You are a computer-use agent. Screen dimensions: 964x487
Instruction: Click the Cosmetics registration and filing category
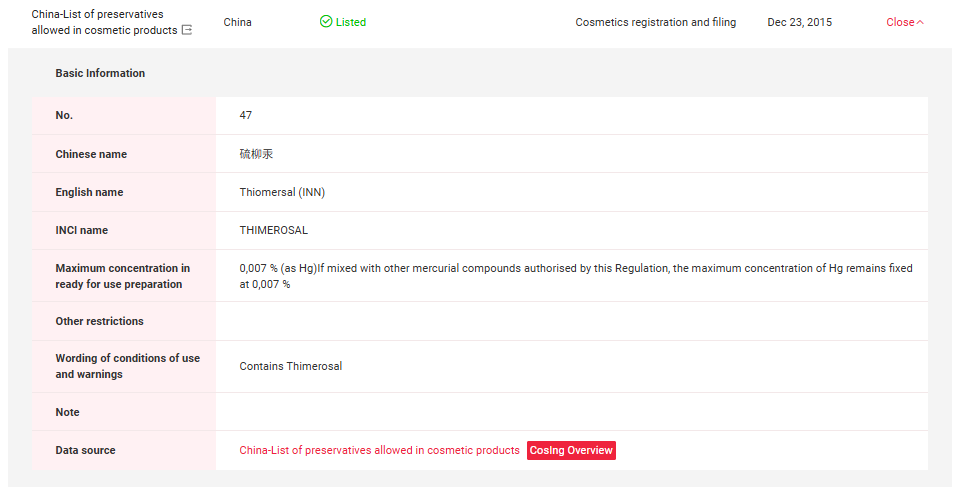click(655, 22)
